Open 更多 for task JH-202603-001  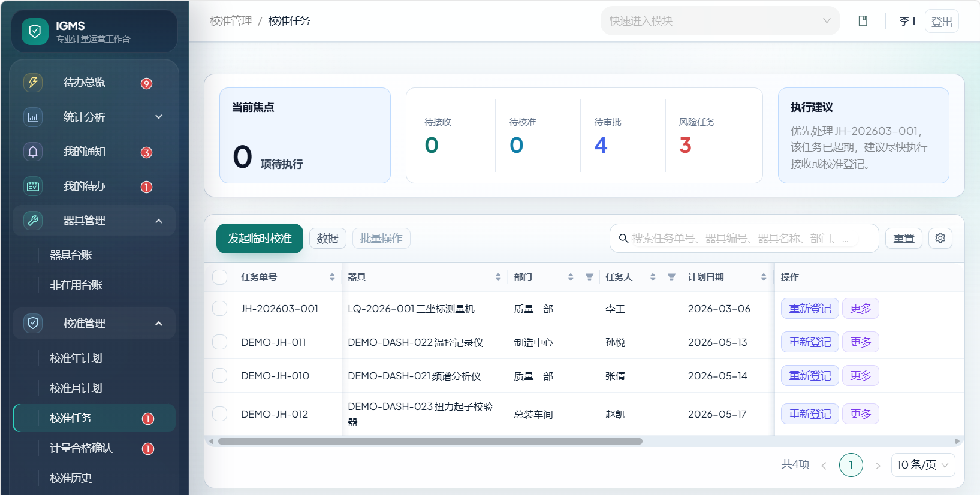pos(861,308)
